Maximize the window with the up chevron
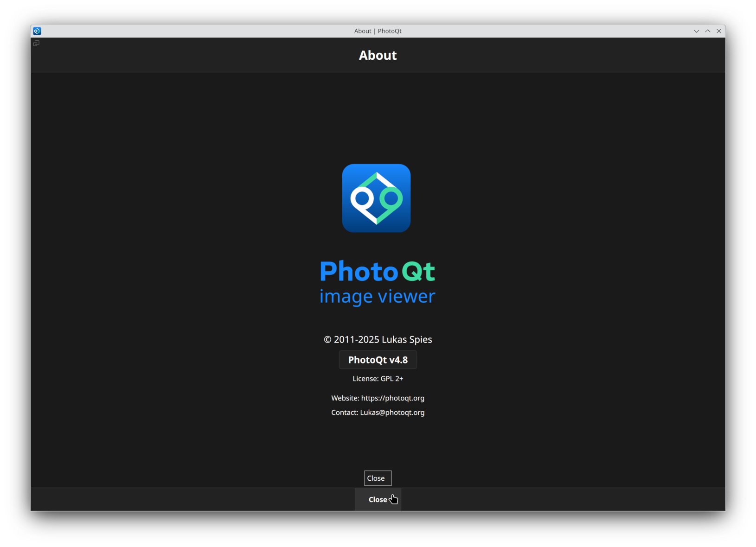The height and width of the screenshot is (547, 756). pyautogui.click(x=708, y=31)
